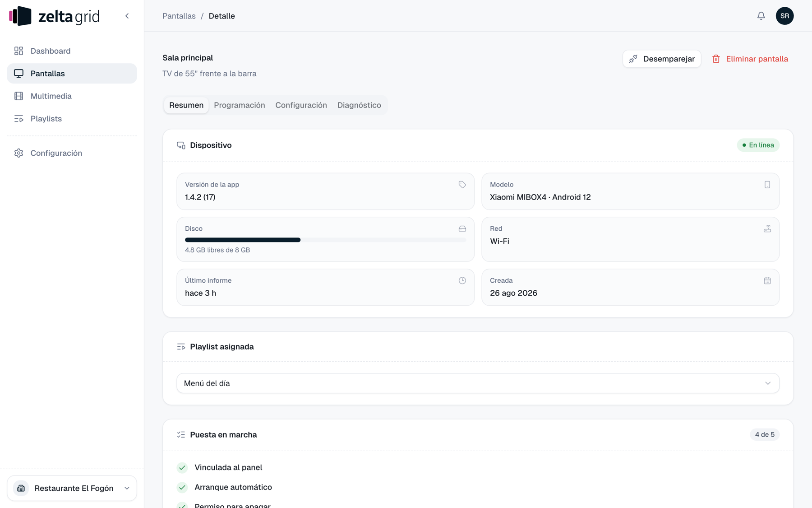Click the Puesta en marcha checklist icon

pos(181,435)
